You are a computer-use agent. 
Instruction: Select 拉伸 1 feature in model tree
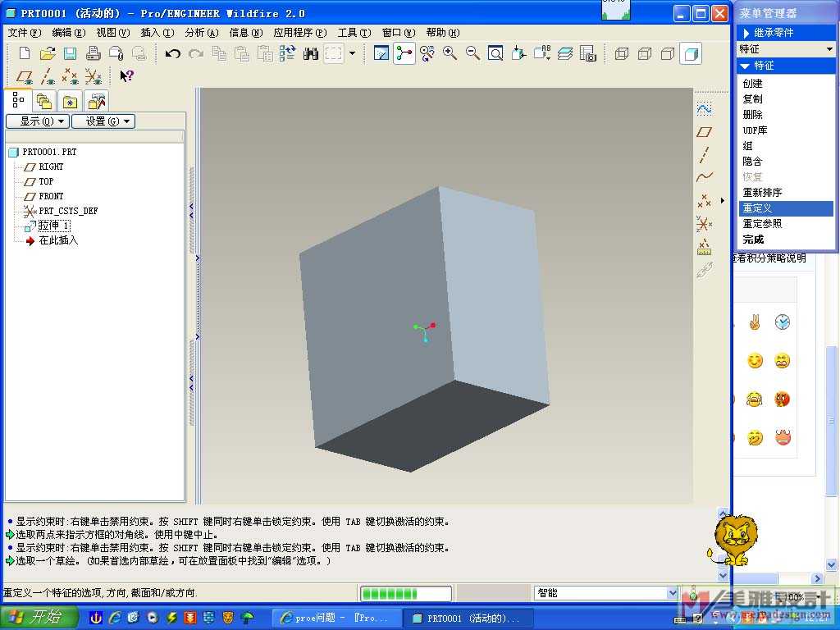click(54, 226)
